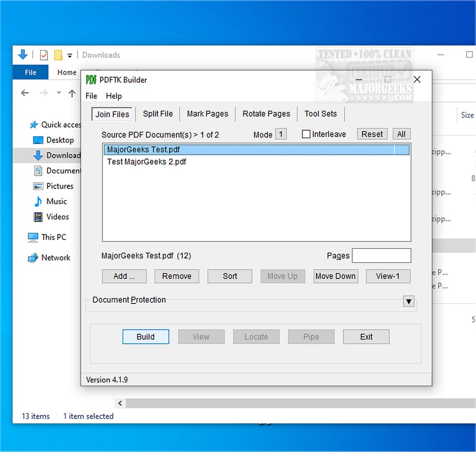Open Pictures in Explorer sidebar

[x=53, y=186]
